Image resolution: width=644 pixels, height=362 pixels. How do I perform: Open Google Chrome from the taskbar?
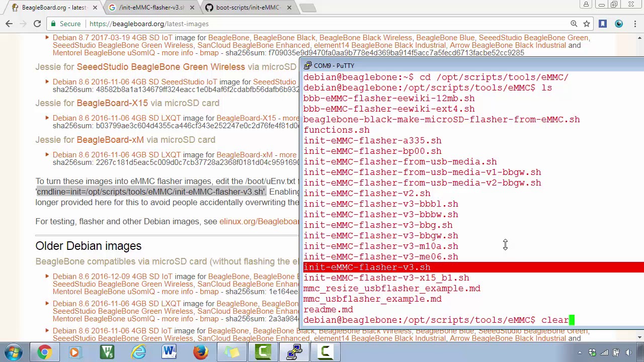[45, 352]
